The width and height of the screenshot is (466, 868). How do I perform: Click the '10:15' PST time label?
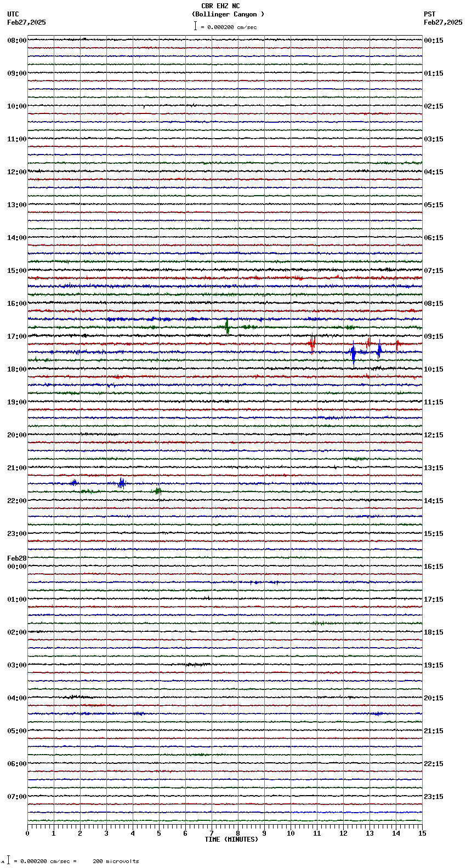coord(434,369)
